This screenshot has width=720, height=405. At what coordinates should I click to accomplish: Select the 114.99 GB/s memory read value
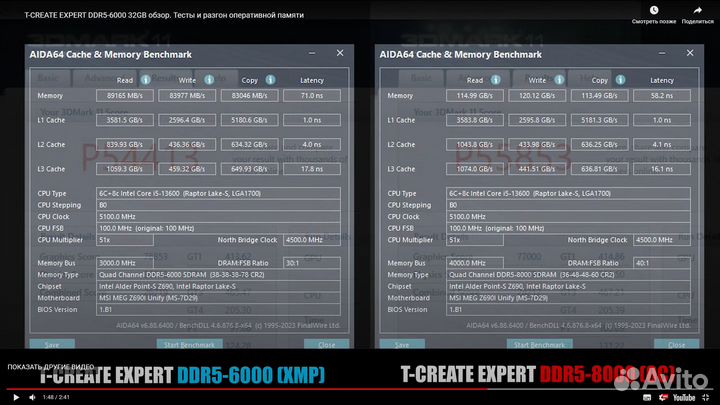click(475, 96)
